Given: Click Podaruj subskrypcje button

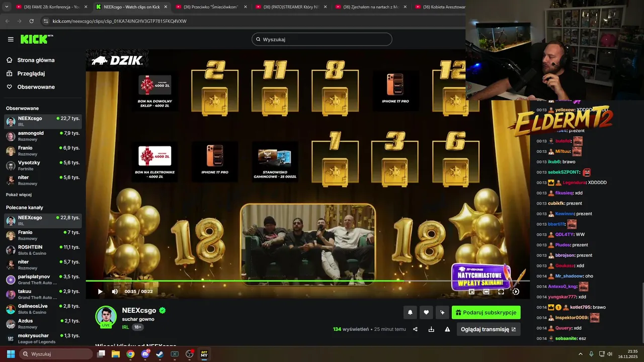Looking at the screenshot, I should point(486,312).
